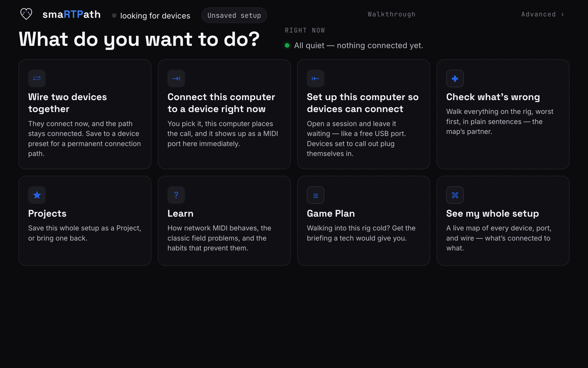Click the Unsaved setup pill button

coord(234,16)
